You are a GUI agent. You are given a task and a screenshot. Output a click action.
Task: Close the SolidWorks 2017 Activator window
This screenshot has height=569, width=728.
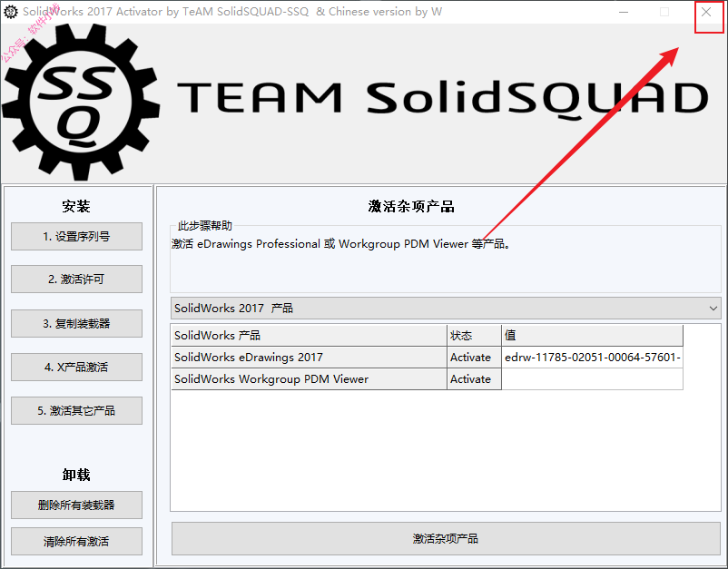pyautogui.click(x=706, y=12)
